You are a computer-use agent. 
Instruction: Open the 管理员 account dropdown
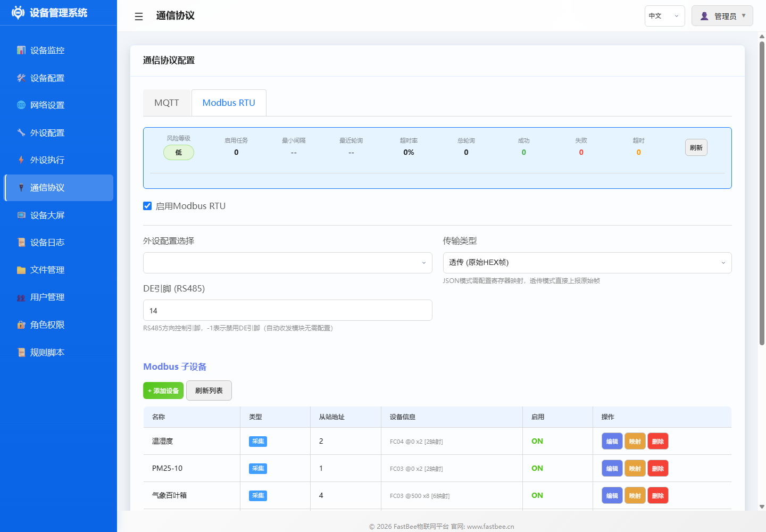[x=722, y=16]
